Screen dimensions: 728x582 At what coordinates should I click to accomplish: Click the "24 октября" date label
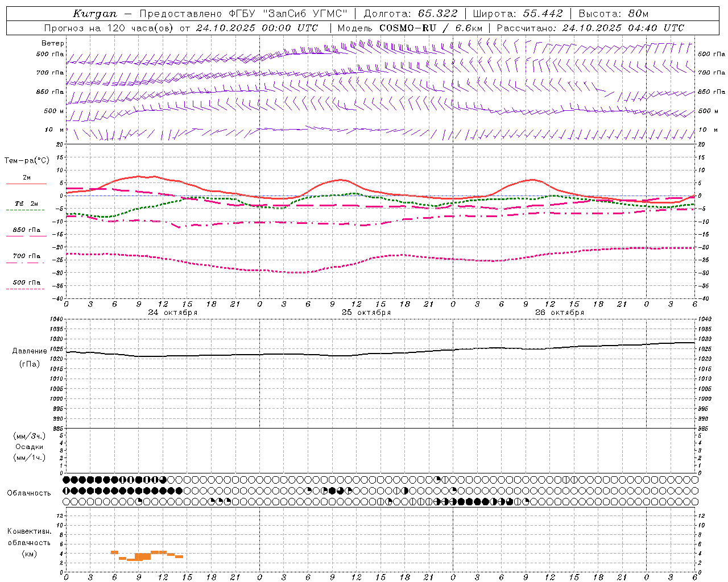pos(173,313)
